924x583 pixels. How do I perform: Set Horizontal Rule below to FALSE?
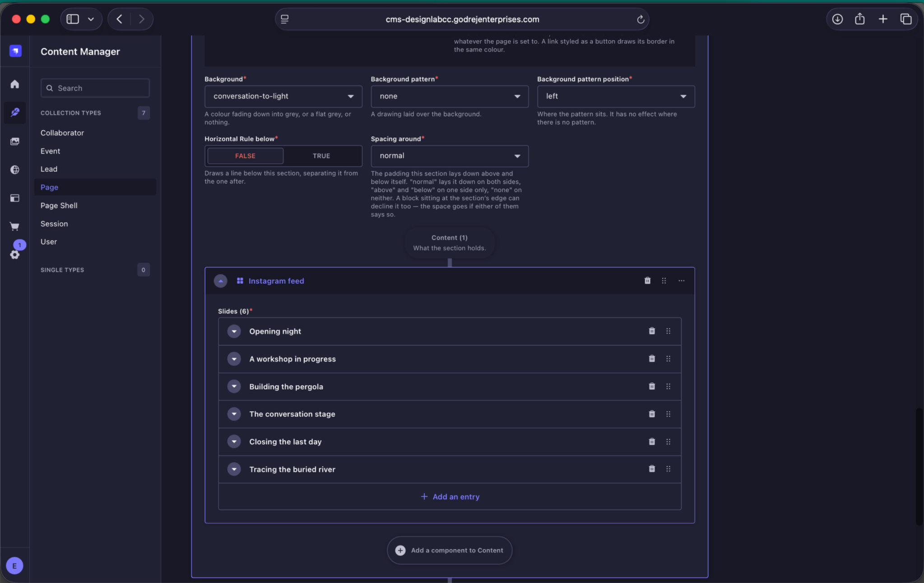click(245, 156)
